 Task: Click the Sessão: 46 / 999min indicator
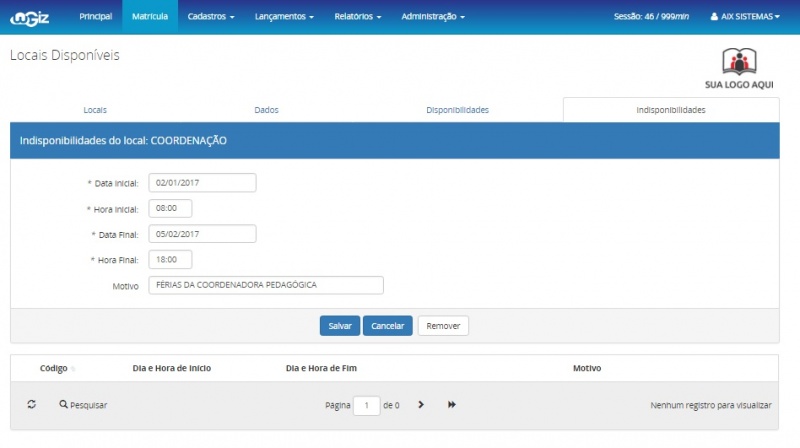[651, 16]
